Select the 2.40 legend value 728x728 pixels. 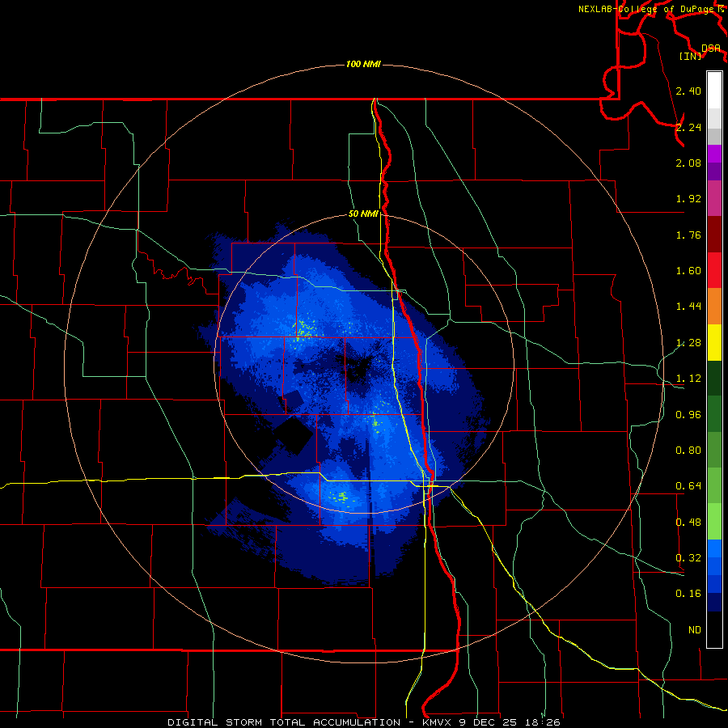click(x=688, y=91)
